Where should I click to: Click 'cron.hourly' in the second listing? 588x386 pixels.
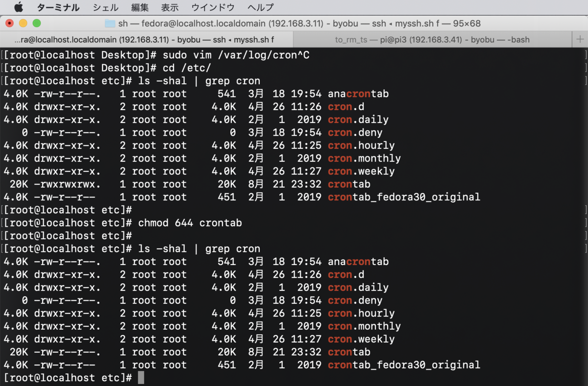[x=361, y=314]
